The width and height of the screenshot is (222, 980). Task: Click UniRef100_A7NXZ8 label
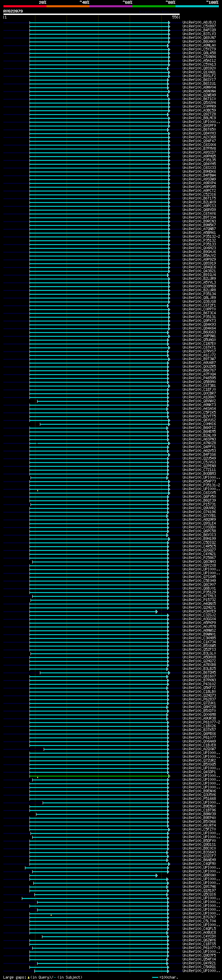pyautogui.click(x=199, y=443)
